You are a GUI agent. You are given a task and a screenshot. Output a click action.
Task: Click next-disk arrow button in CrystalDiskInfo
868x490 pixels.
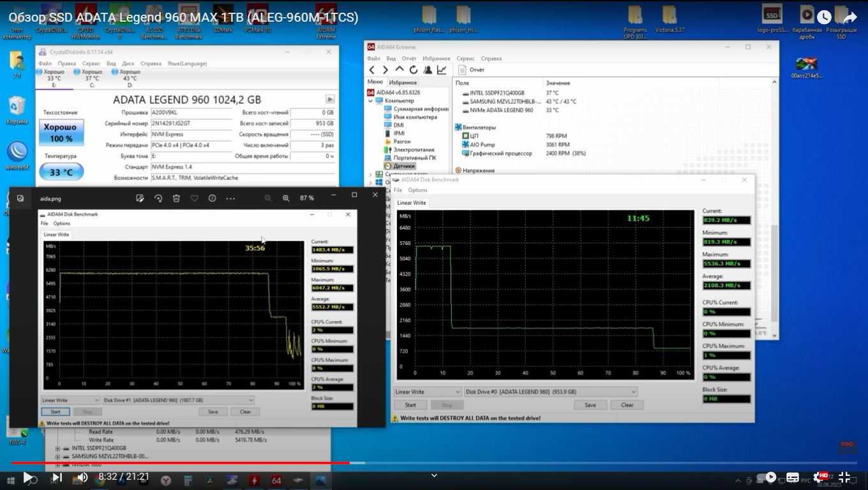tap(330, 100)
